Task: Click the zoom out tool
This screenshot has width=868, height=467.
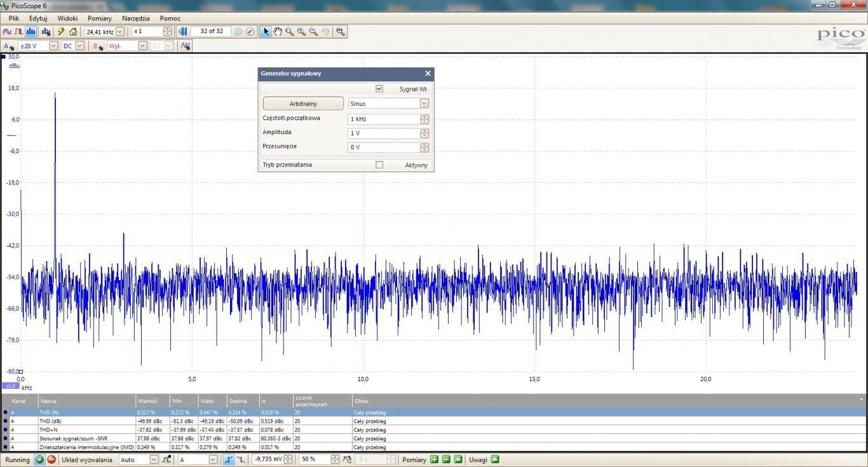Action: (313, 31)
